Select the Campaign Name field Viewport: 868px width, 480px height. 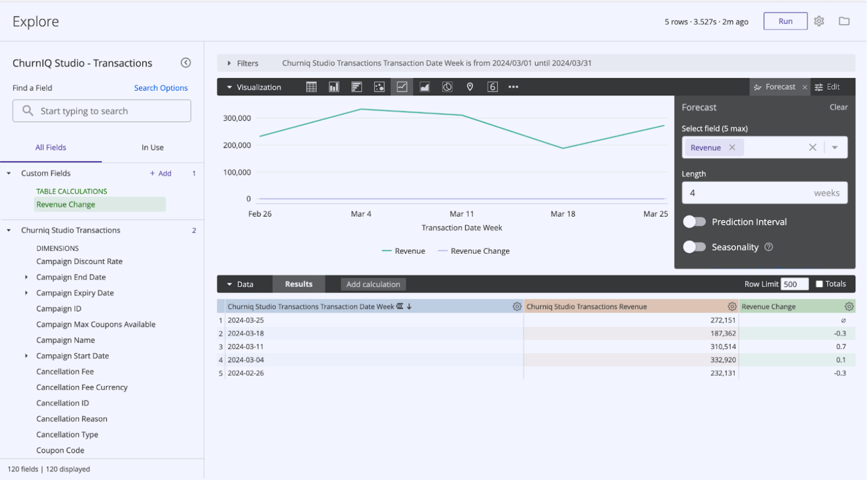(66, 340)
